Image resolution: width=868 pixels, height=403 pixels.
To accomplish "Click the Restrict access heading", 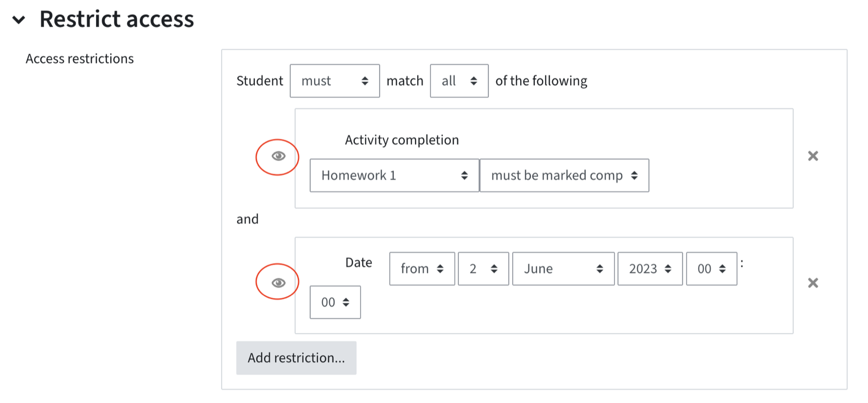I will pos(117,19).
